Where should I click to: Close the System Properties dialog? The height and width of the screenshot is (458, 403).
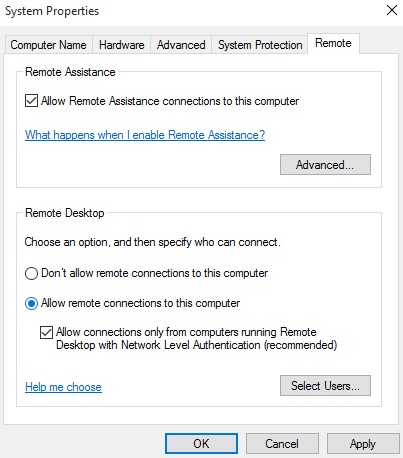pyautogui.click(x=392, y=10)
